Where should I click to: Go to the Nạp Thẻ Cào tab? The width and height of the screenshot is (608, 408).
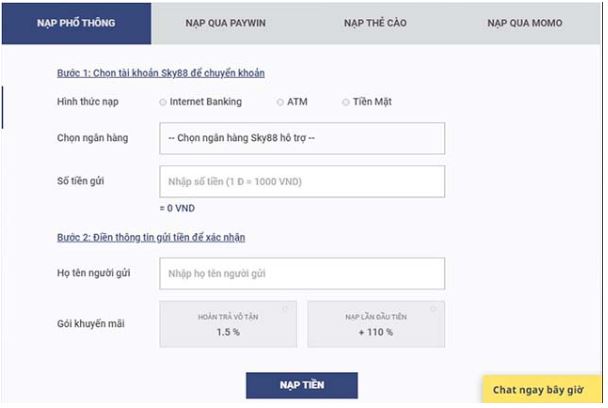377,22
